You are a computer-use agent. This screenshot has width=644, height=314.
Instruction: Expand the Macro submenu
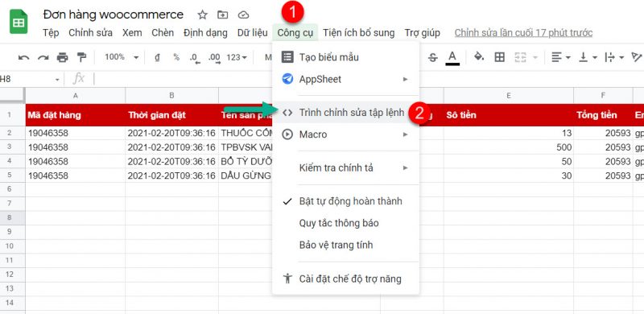(405, 134)
